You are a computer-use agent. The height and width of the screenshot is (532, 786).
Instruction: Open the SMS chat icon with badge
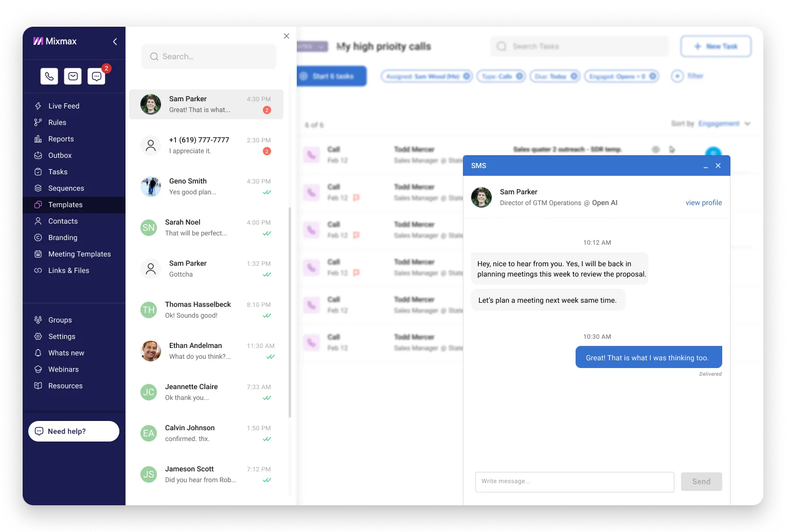tap(97, 76)
